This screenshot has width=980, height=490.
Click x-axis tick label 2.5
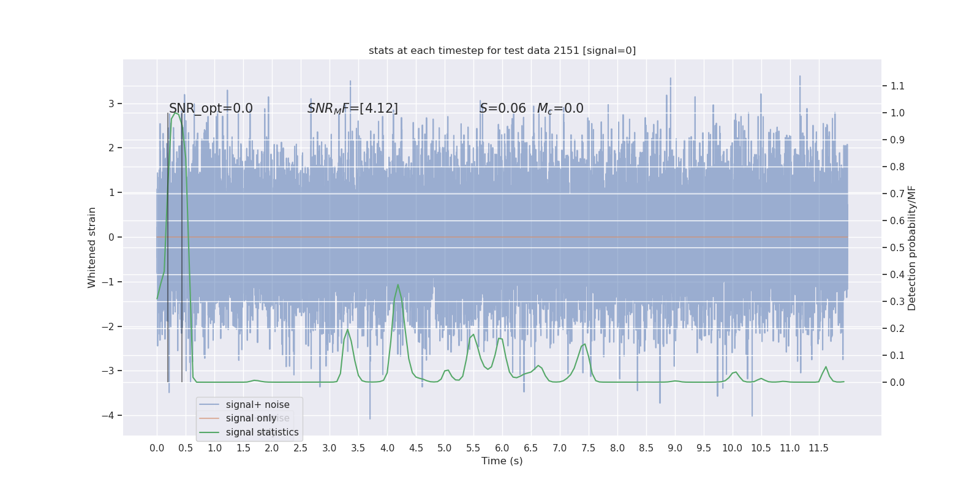301,448
